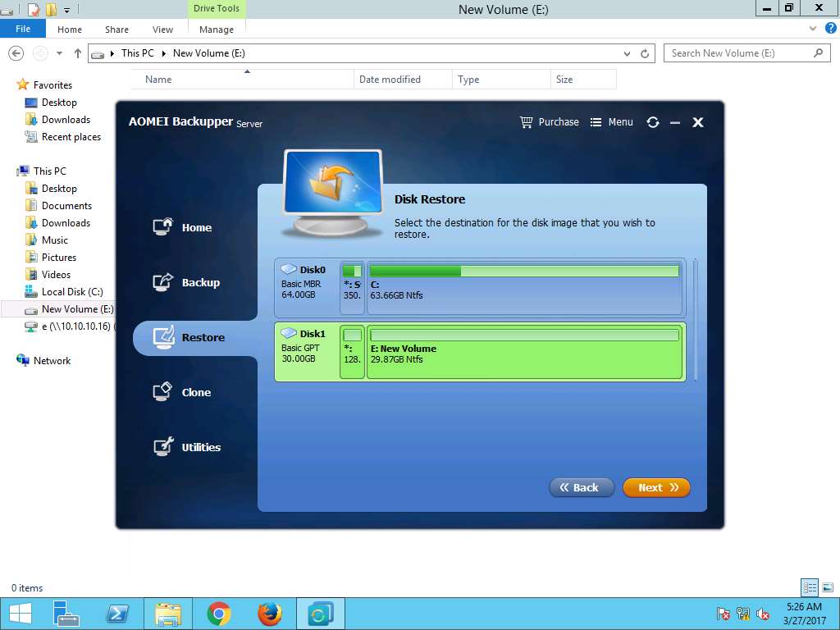
Task: Click AOMEI Backupper taskbar icon
Action: [x=321, y=614]
